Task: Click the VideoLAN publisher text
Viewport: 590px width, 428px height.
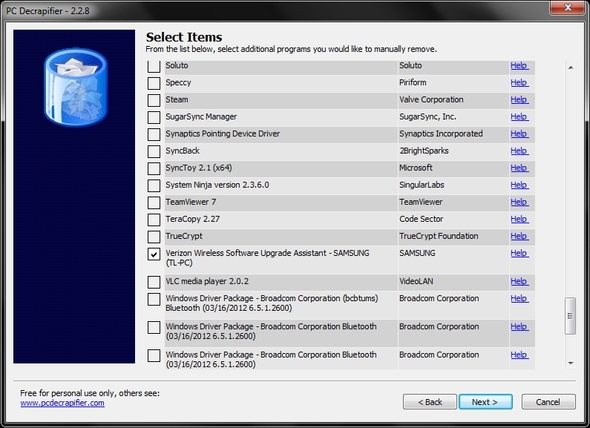Action: (416, 281)
